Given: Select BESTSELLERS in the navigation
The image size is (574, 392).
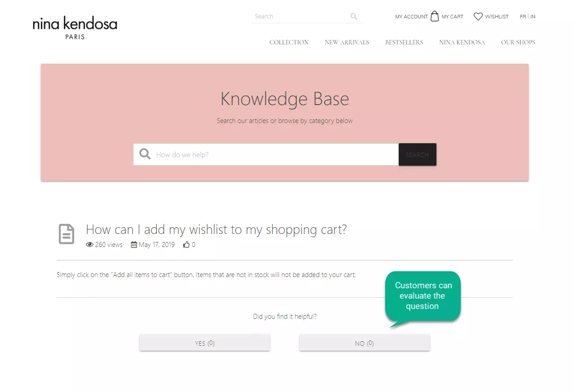Looking at the screenshot, I should pos(404,42).
